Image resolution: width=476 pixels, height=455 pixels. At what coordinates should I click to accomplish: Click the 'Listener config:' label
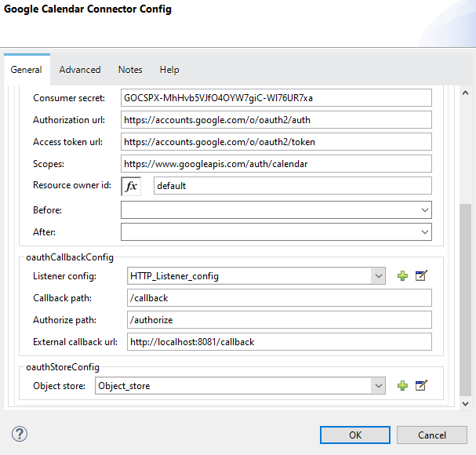coord(64,276)
